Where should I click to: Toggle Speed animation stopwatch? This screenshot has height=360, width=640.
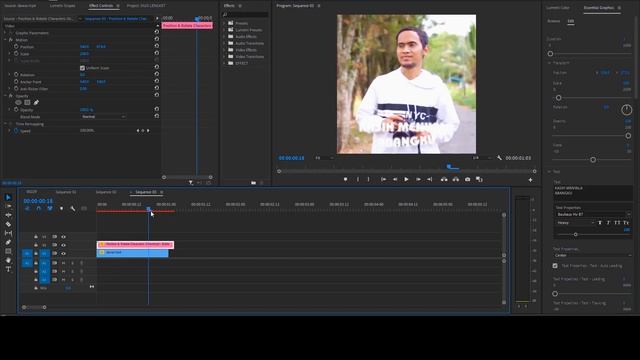click(16, 131)
